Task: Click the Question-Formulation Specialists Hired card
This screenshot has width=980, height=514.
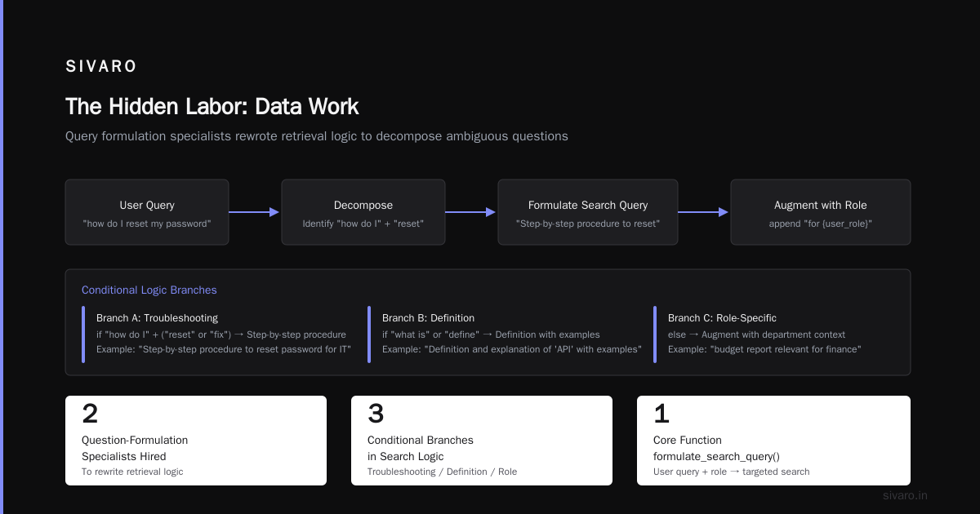Action: (196, 441)
